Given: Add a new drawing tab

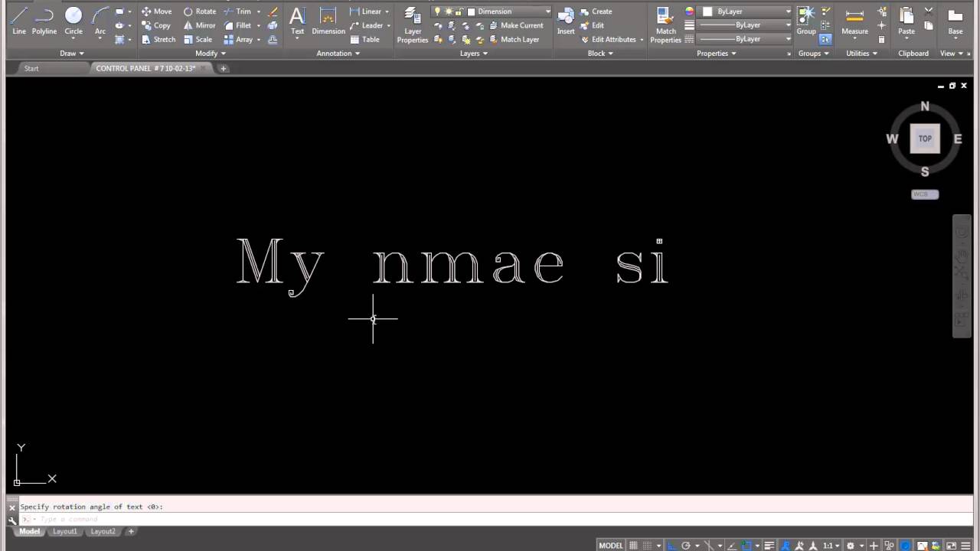Looking at the screenshot, I should pos(224,68).
